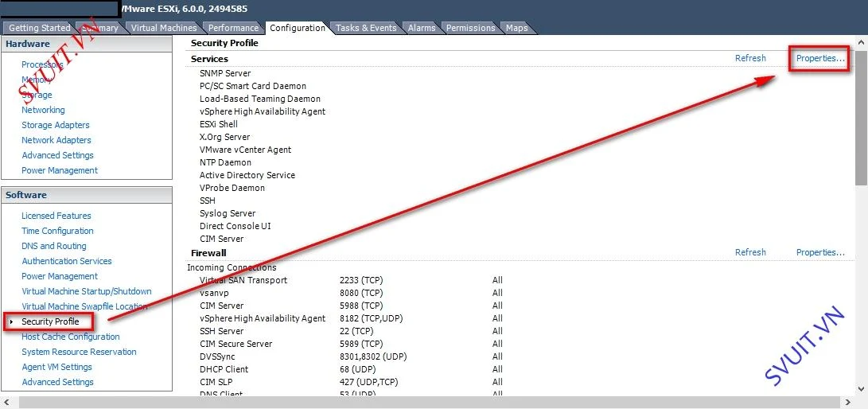Click the ESXi Shell service

[x=219, y=124]
